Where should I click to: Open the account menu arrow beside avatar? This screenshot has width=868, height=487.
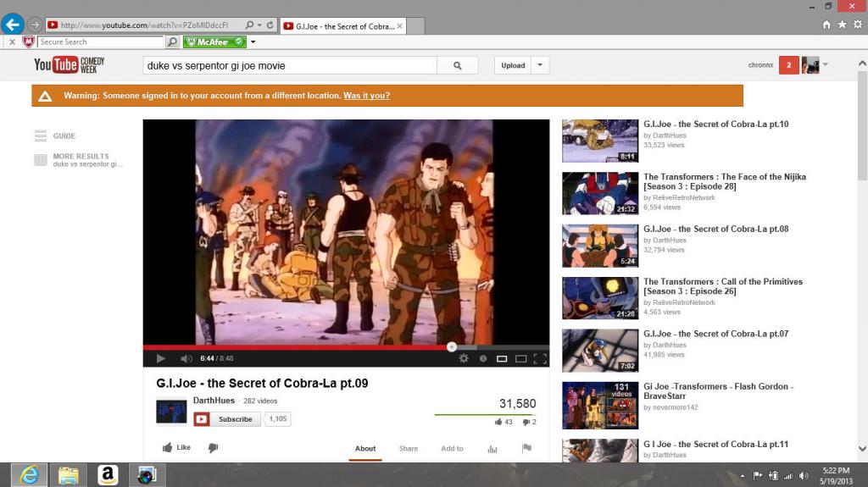pos(826,64)
